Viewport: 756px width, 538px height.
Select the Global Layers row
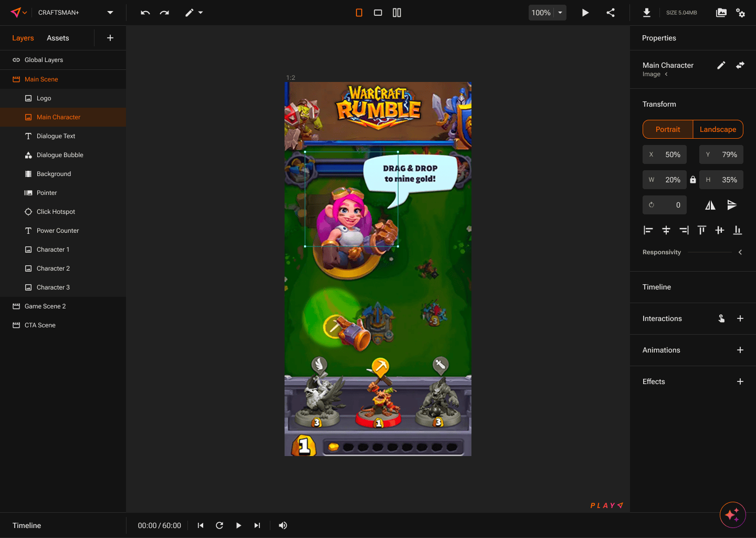(63, 60)
